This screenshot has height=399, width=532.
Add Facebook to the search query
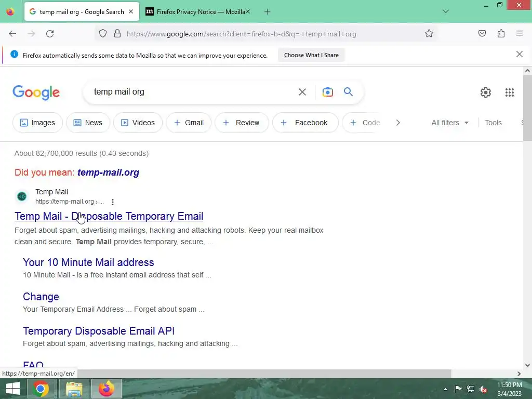click(x=305, y=123)
